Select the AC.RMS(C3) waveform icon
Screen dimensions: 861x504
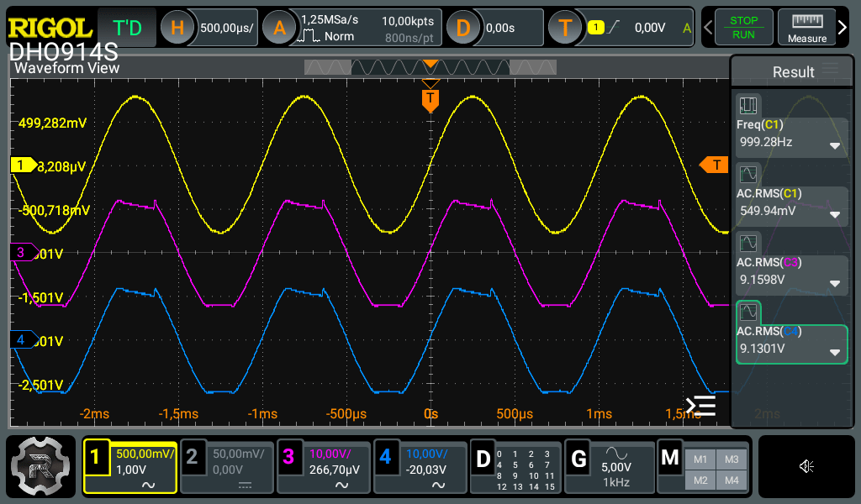point(747,243)
